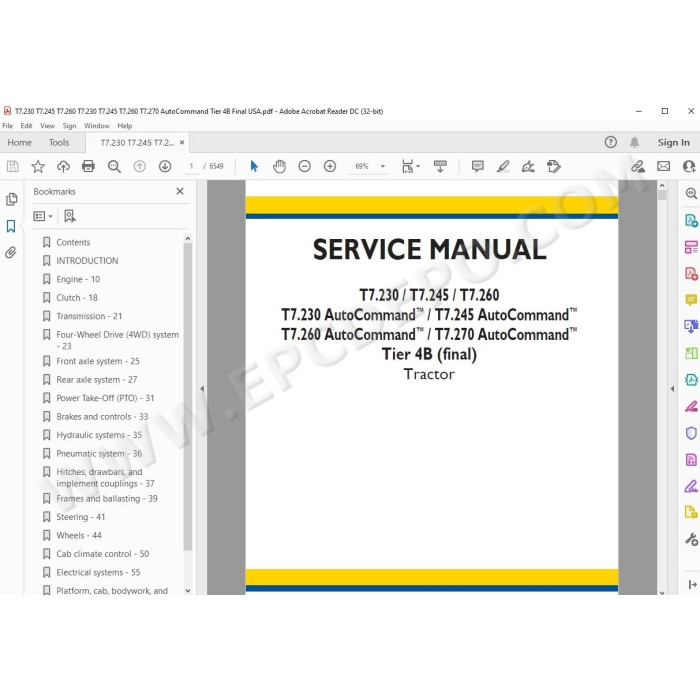
Task: Open zoom level dropdown arrow
Action: pos(383,167)
